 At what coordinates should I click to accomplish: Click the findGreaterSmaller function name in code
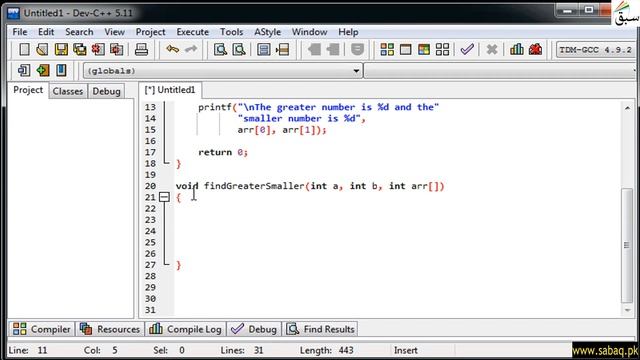pos(254,186)
